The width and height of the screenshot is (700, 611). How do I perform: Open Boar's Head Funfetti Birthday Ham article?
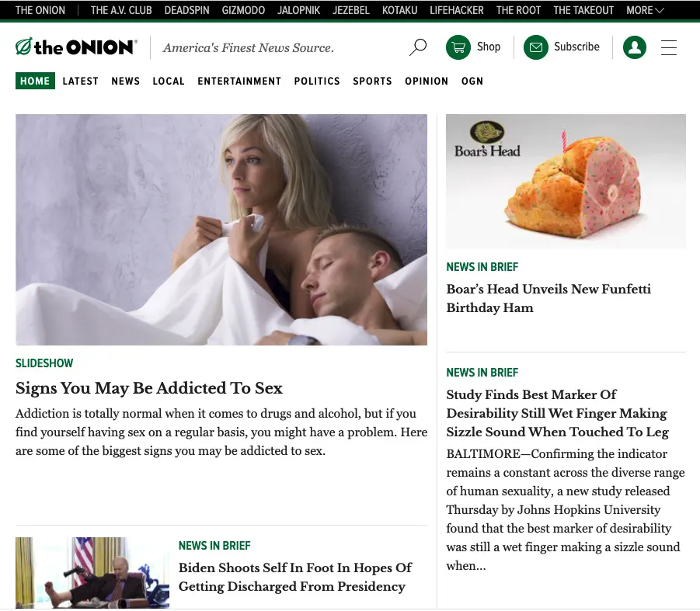point(549,298)
